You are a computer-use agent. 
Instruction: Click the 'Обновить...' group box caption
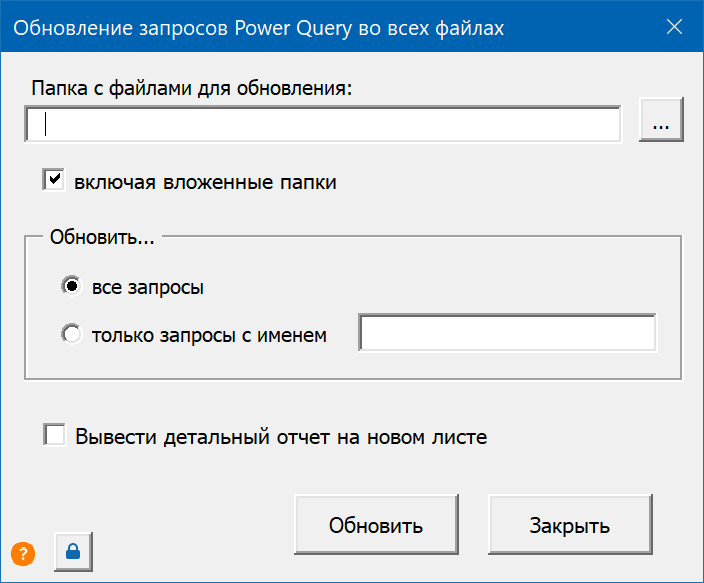(102, 237)
